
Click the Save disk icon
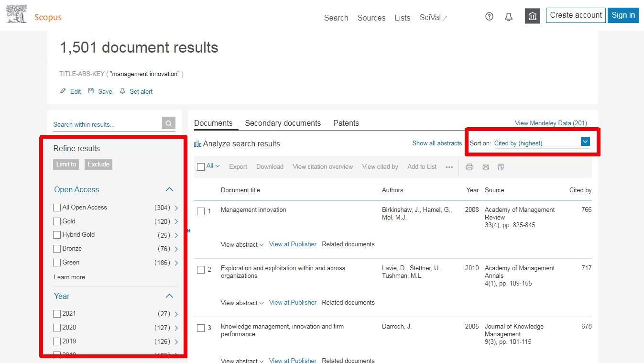[91, 91]
